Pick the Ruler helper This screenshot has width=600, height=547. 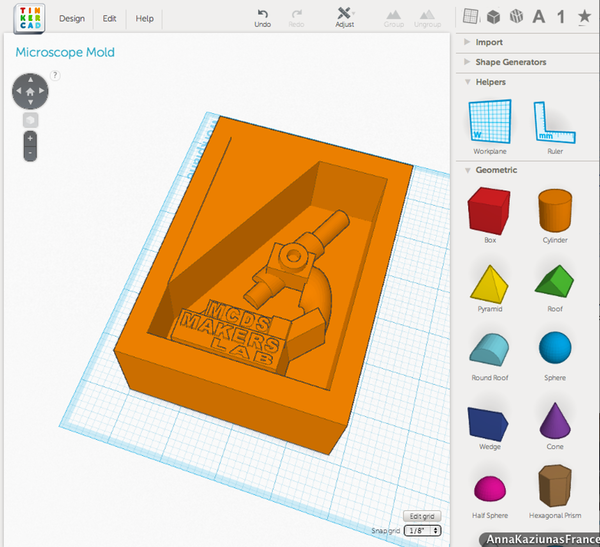coord(555,127)
